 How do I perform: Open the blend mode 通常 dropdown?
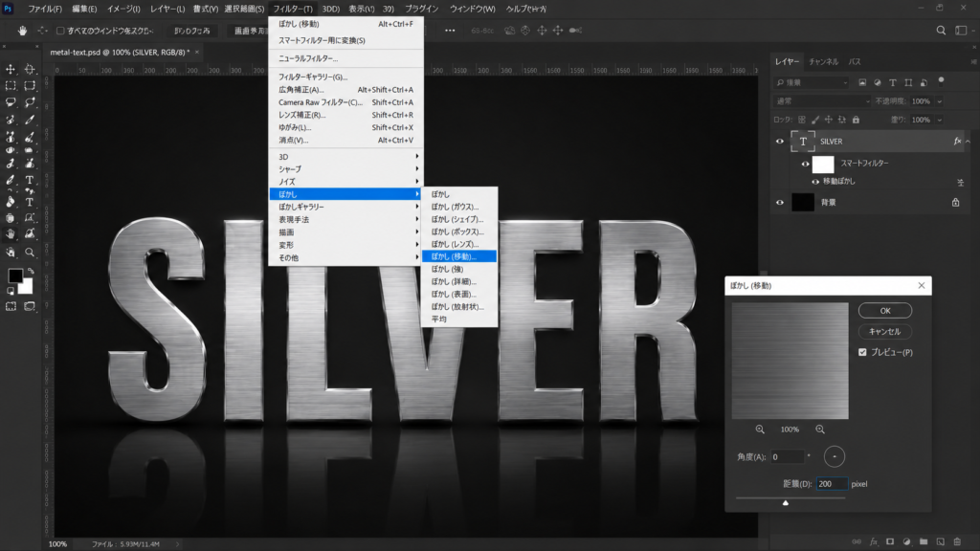click(x=821, y=101)
